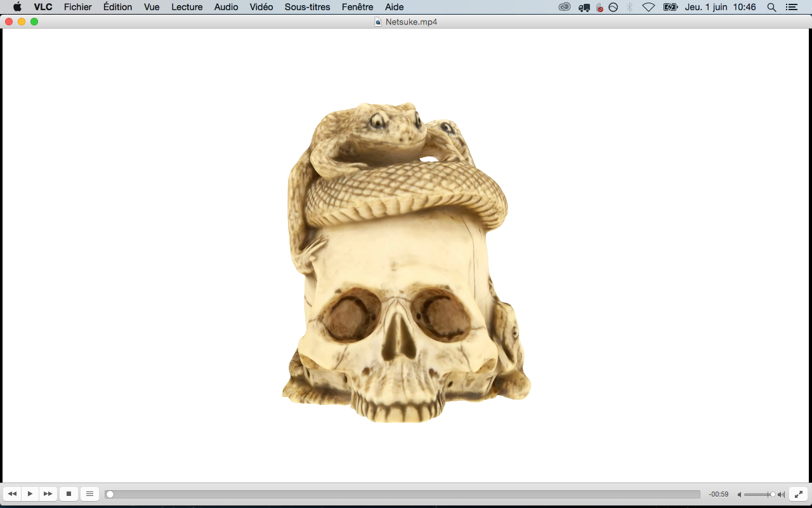Click the circular status icon in menu bar
812x508 pixels.
coord(613,7)
